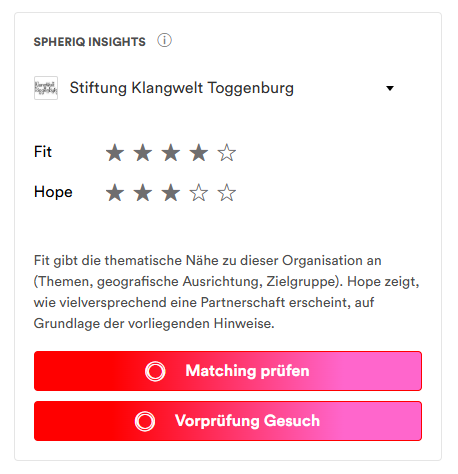The width and height of the screenshot is (458, 474).
Task: Click the empty fourth Hope star
Action: click(x=199, y=193)
